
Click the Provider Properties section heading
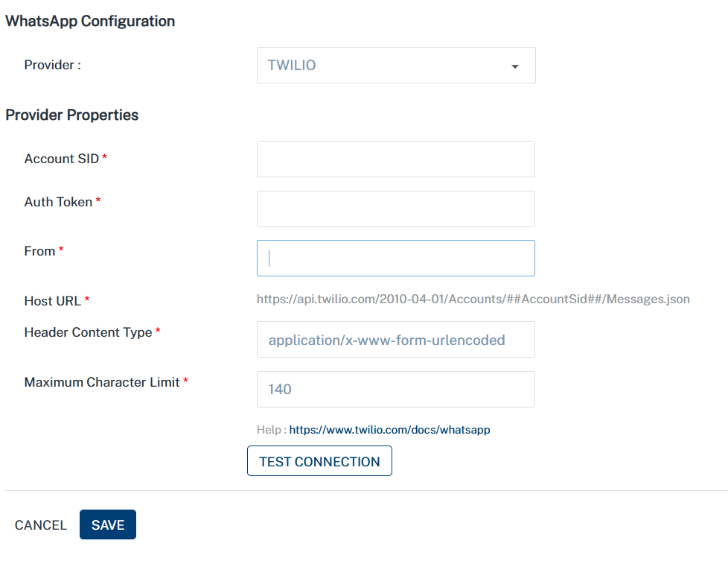[x=72, y=115]
